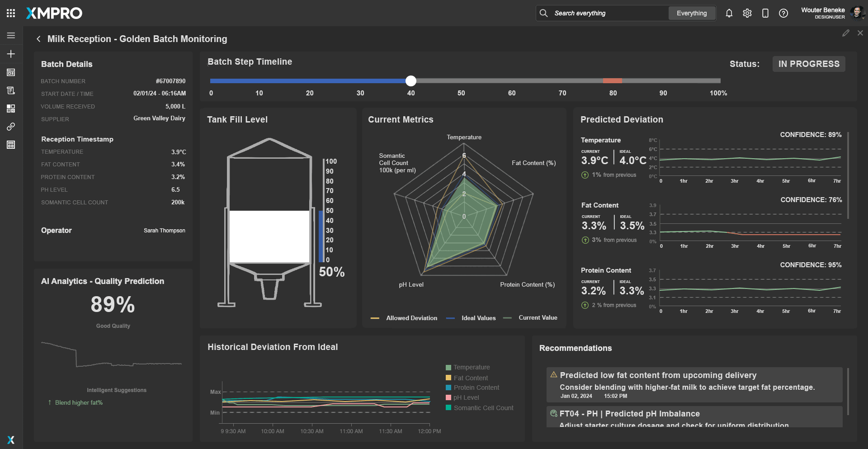This screenshot has height=449, width=868.
Task: Go back using the chevron beside Milk Reception
Action: pos(38,39)
